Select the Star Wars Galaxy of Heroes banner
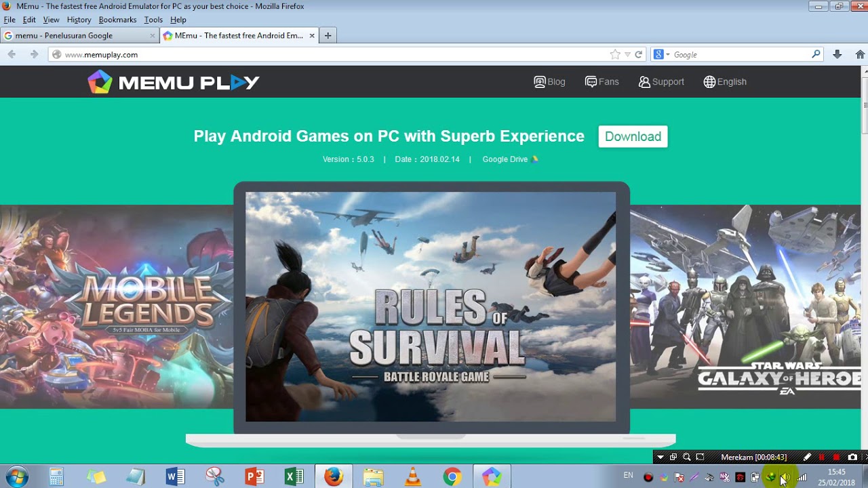The width and height of the screenshot is (868, 488). 745,307
